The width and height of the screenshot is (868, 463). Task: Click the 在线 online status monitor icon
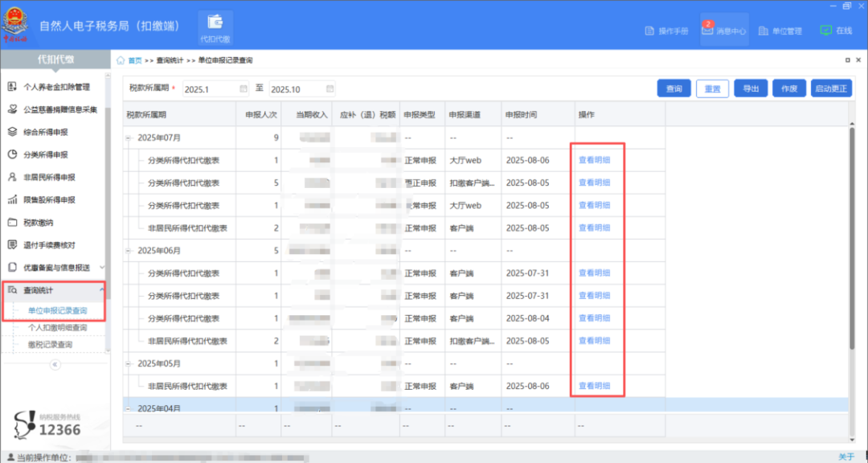point(825,30)
